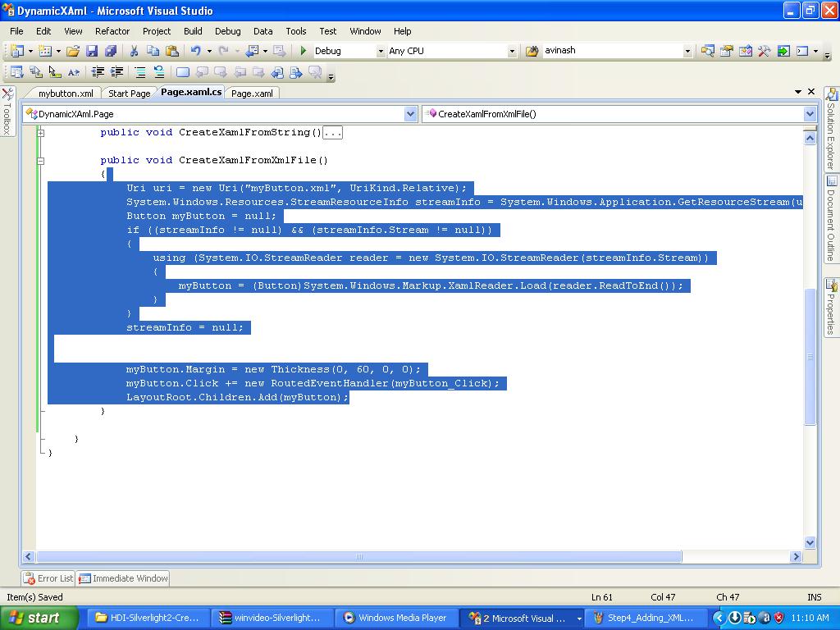Open the Document Outline side tab
This screenshot has height=630, width=840.
tap(831, 218)
